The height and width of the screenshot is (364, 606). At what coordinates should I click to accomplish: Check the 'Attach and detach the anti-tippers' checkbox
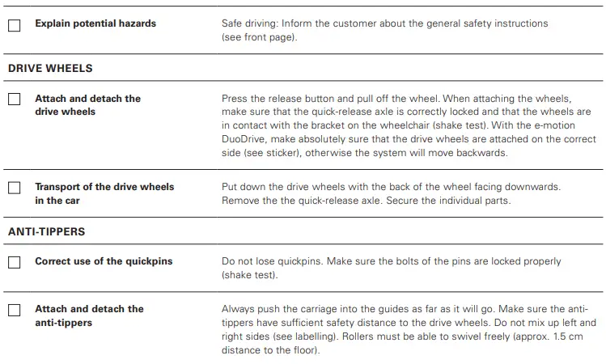(15, 310)
